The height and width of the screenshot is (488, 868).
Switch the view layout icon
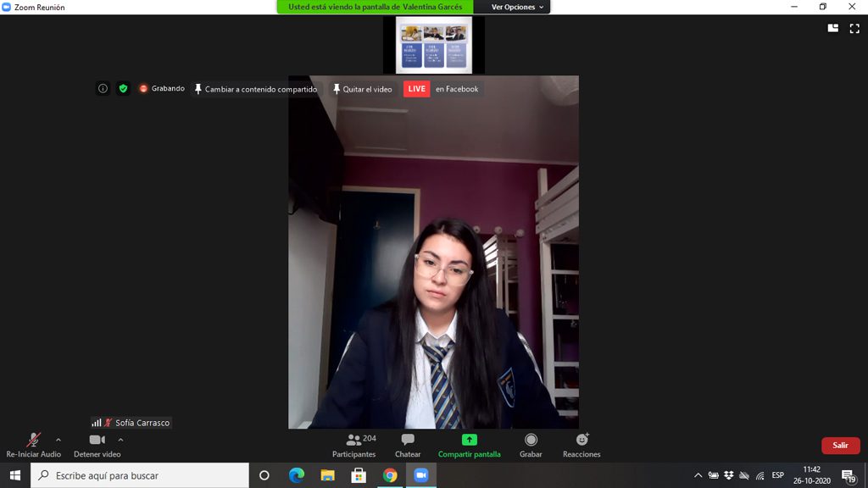click(832, 28)
